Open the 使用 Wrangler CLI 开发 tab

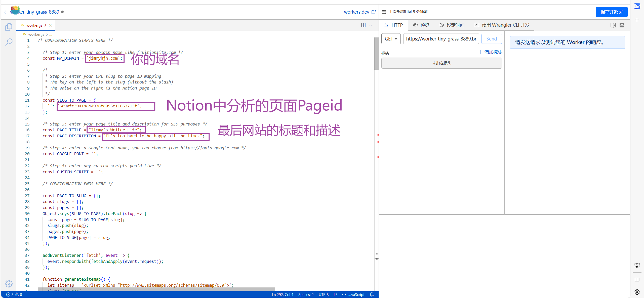502,25
